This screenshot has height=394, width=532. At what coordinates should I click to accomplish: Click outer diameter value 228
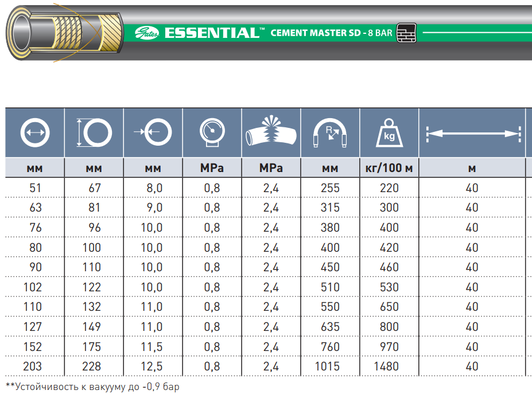pyautogui.click(x=92, y=366)
